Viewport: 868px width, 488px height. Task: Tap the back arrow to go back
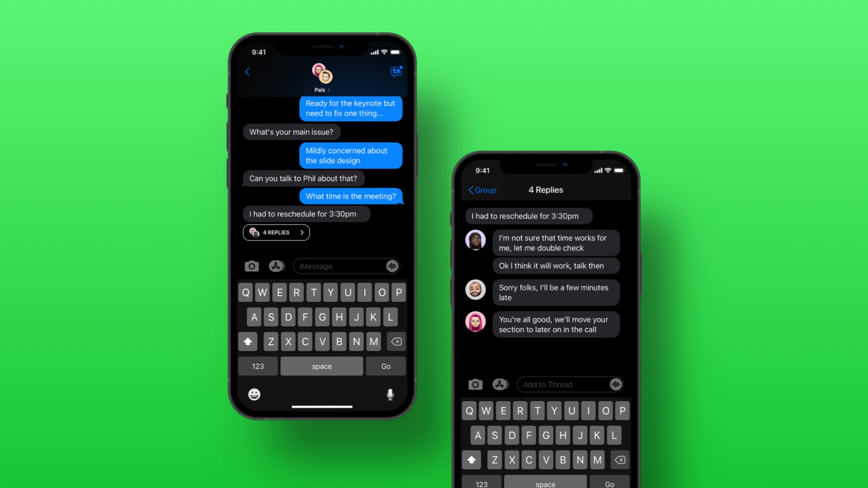click(x=247, y=71)
